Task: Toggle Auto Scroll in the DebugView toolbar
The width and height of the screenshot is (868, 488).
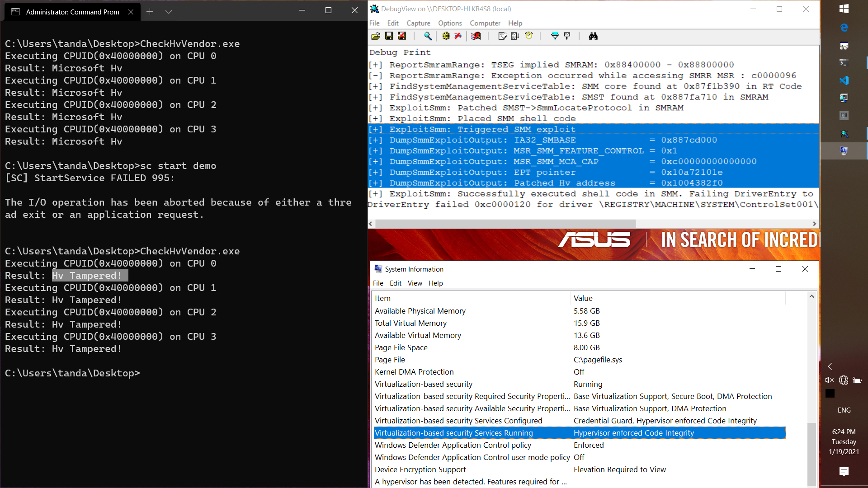Action: point(515,36)
